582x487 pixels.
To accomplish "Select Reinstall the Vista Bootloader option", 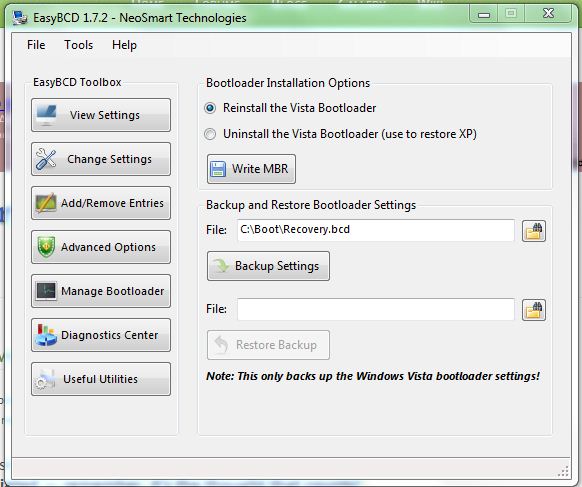I will point(210,108).
